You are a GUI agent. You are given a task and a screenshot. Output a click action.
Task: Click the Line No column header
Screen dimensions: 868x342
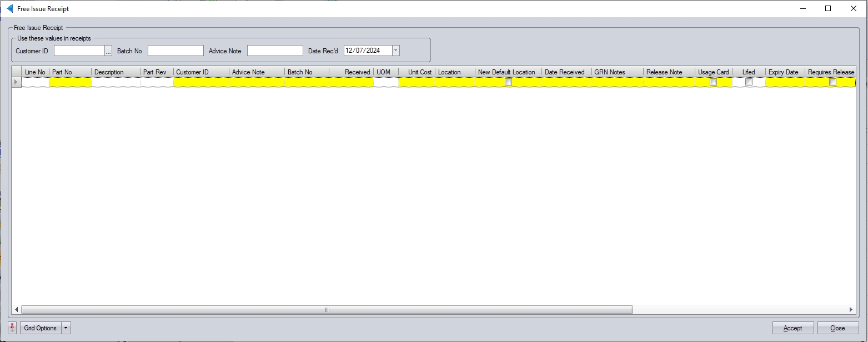pyautogui.click(x=35, y=72)
